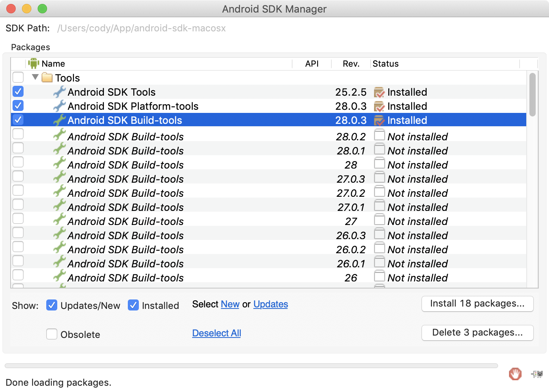This screenshot has width=549, height=392.
Task: Toggle the Installed show checkbox
Action: pyautogui.click(x=133, y=305)
